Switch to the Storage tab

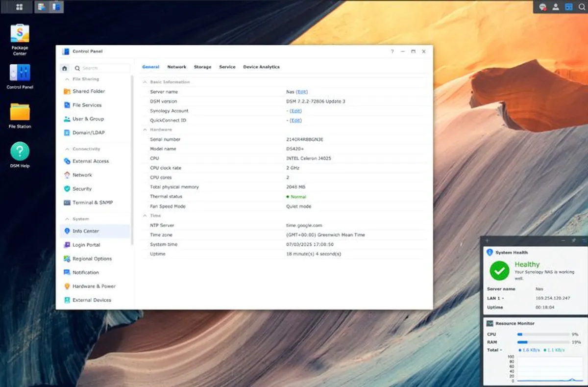[x=202, y=67]
